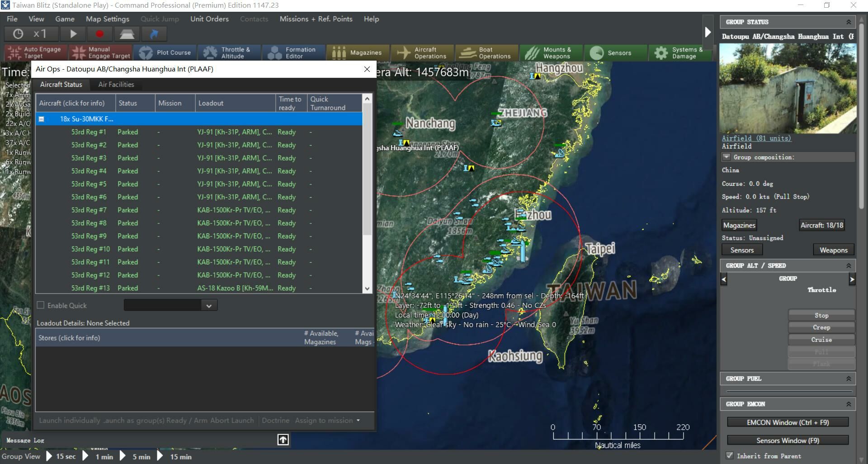This screenshot has width=868, height=464.
Task: Collapse the GROUP EMCON panel
Action: (849, 404)
